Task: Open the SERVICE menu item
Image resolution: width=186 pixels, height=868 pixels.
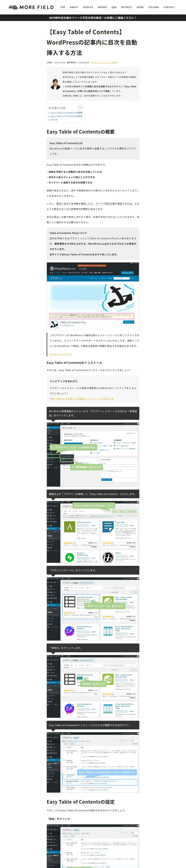Action: point(88,7)
